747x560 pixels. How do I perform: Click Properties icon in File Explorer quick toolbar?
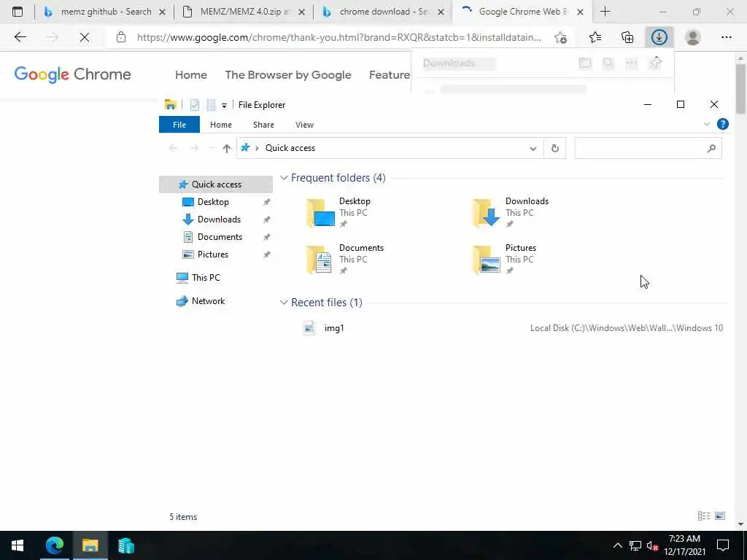[x=194, y=105]
